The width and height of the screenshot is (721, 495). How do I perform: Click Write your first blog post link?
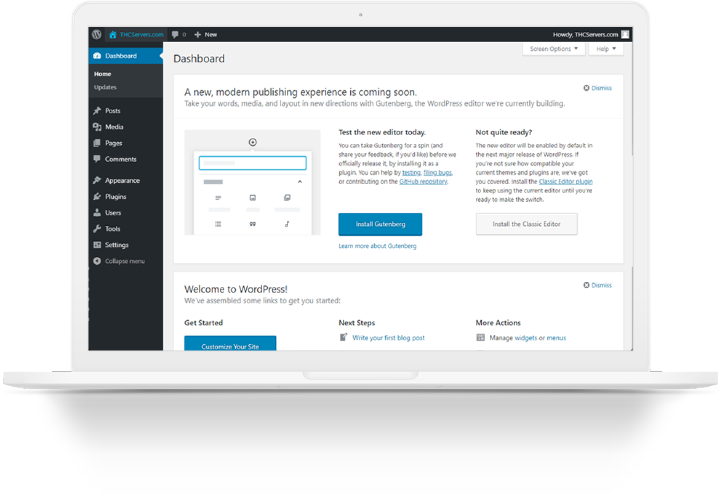(x=389, y=338)
